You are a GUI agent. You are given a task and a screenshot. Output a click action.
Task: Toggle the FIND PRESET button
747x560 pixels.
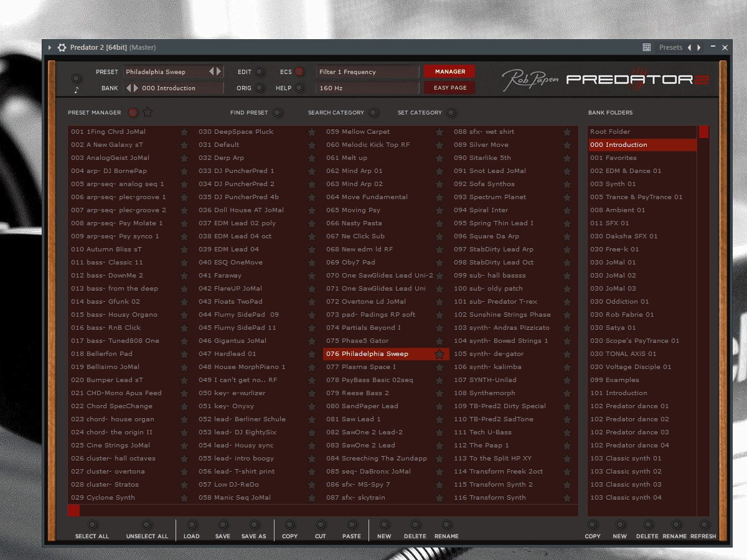click(277, 113)
